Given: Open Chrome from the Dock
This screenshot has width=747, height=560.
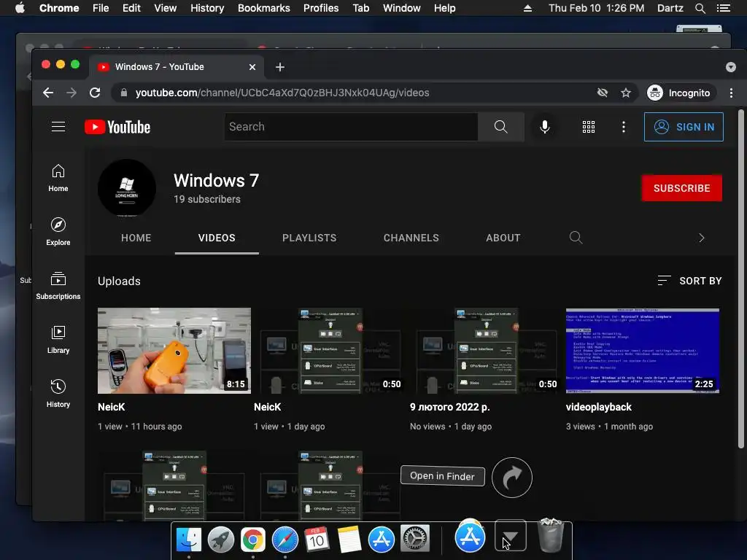Looking at the screenshot, I should [253, 540].
